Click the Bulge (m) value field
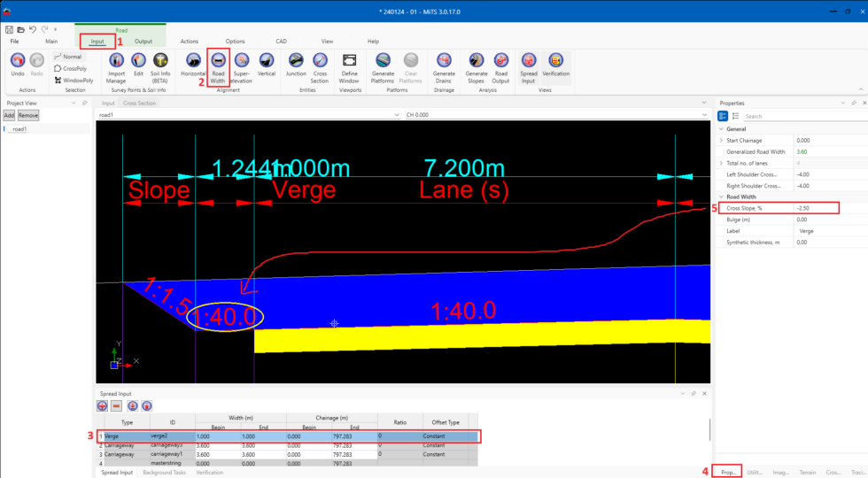This screenshot has height=478, width=868. (x=831, y=220)
